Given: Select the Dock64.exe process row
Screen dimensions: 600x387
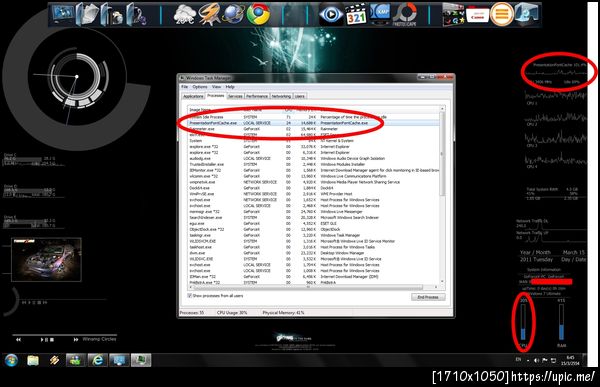Looking at the screenshot, I should pos(314,188).
